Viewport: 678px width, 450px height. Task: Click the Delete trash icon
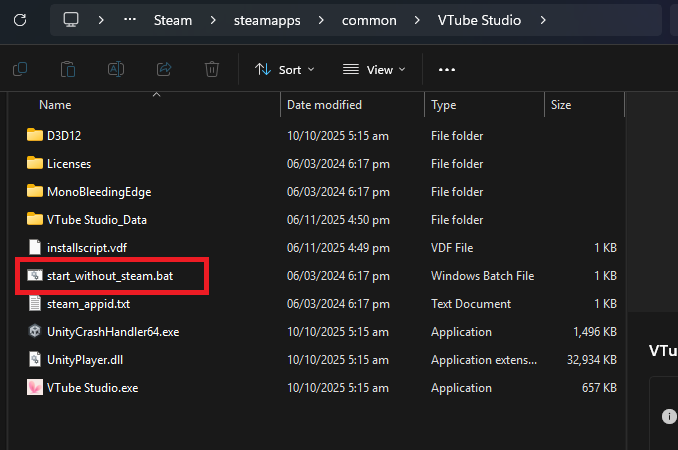(x=212, y=69)
